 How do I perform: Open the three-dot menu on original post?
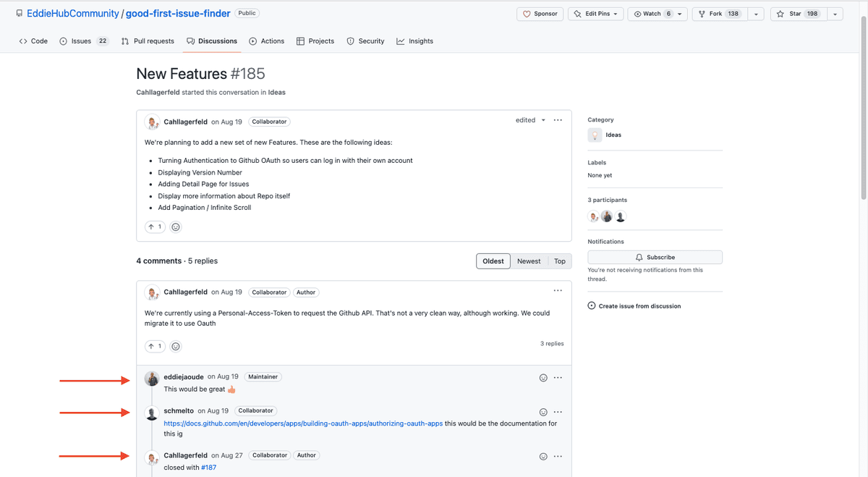[558, 120]
